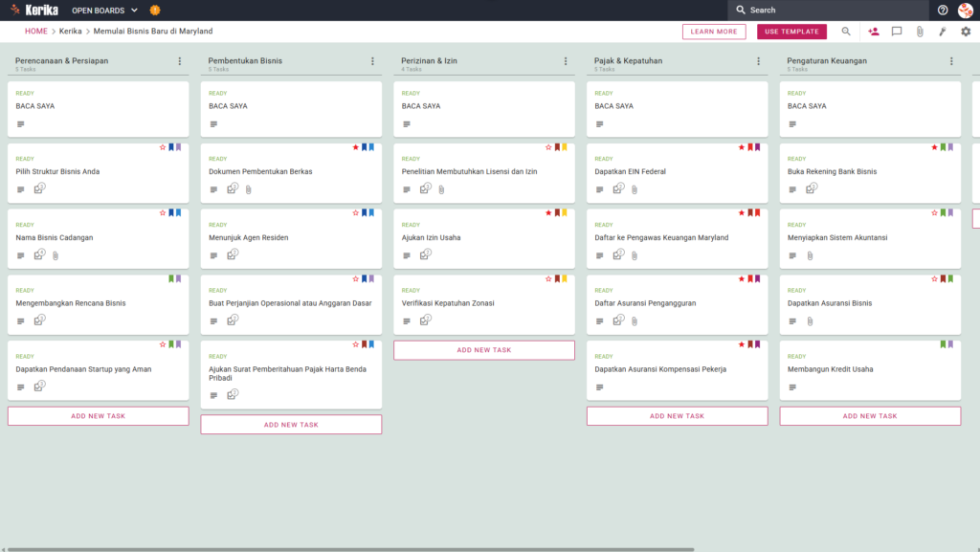Open Perizinan & Izin column menu
The image size is (980, 552).
point(566,61)
